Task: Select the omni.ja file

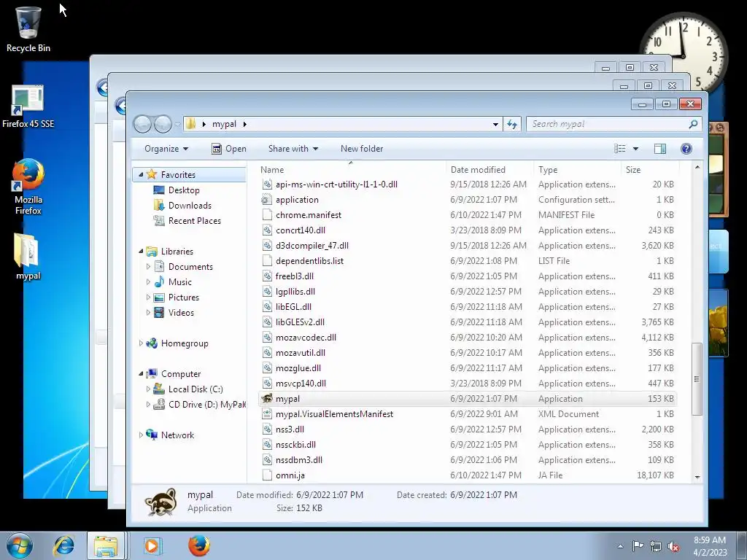Action: point(468,475)
